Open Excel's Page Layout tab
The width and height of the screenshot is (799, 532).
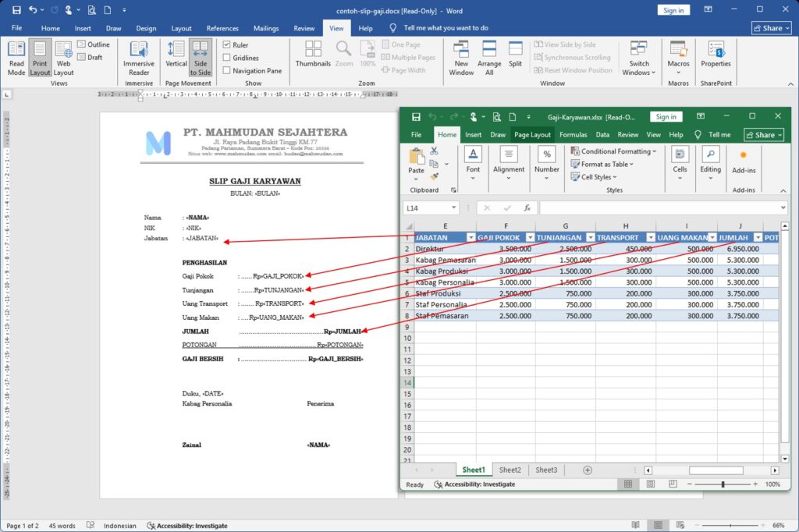click(533, 133)
